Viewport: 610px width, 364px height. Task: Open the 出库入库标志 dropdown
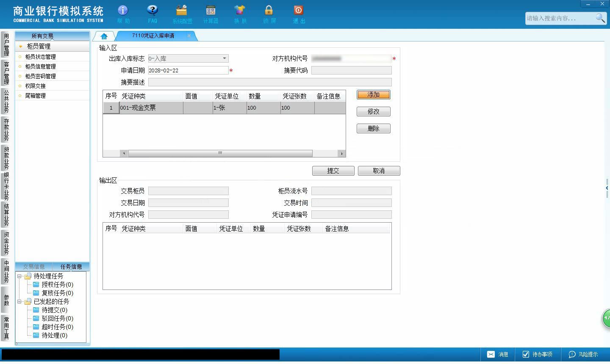pos(224,58)
